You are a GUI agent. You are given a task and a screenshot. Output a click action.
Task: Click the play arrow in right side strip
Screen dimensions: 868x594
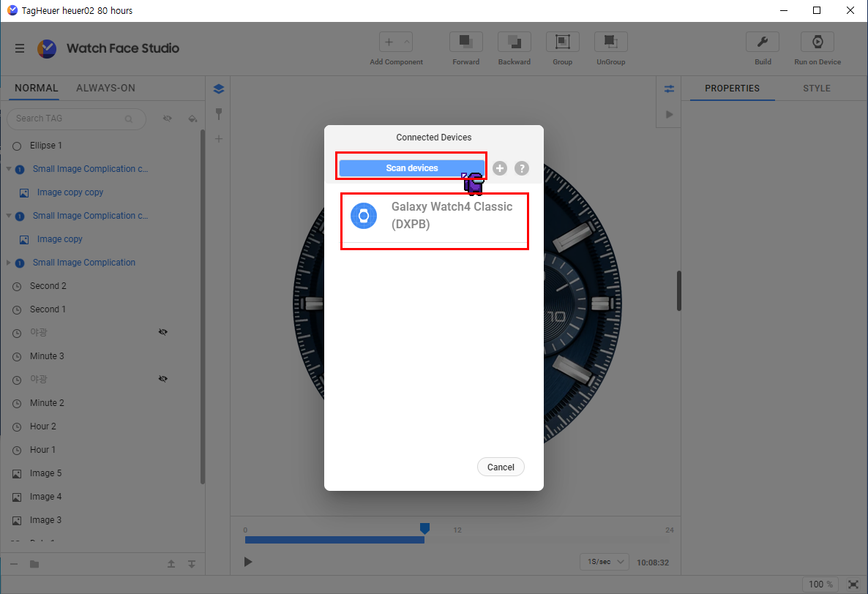pyautogui.click(x=669, y=115)
